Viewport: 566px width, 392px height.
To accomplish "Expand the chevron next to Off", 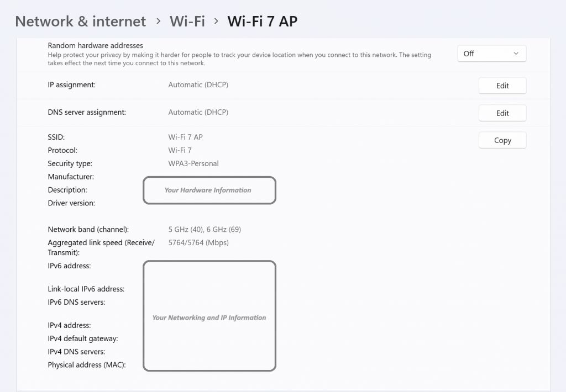I will tap(517, 53).
